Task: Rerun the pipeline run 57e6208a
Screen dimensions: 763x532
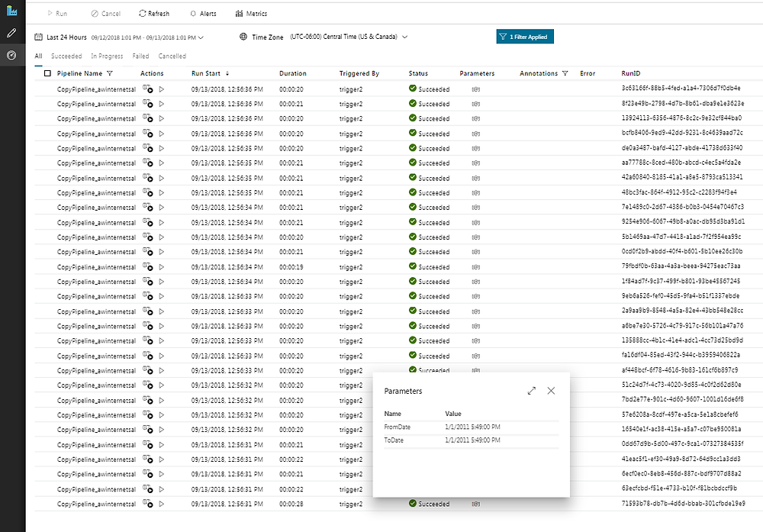Action: [x=162, y=414]
